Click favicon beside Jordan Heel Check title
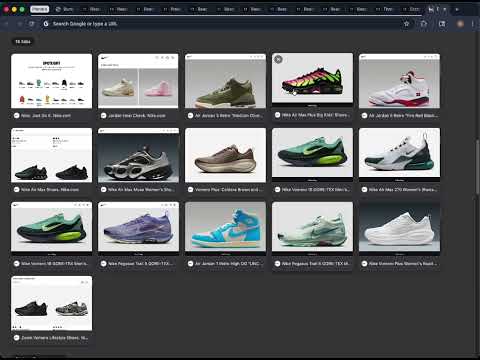 pos(103,116)
